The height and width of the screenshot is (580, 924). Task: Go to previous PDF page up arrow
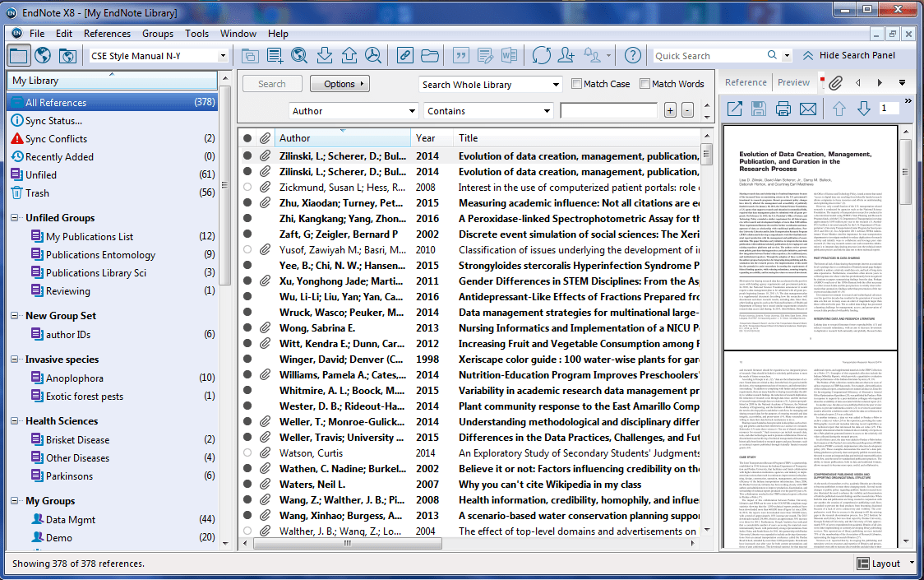tap(839, 109)
